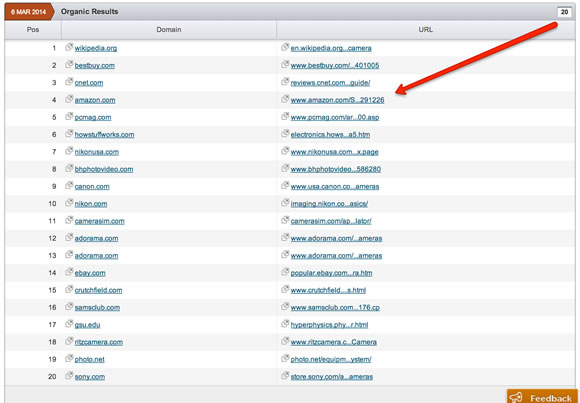Screen dimensions: 580x403
Task: Open the samsclub.com domain link
Action: [97, 308]
